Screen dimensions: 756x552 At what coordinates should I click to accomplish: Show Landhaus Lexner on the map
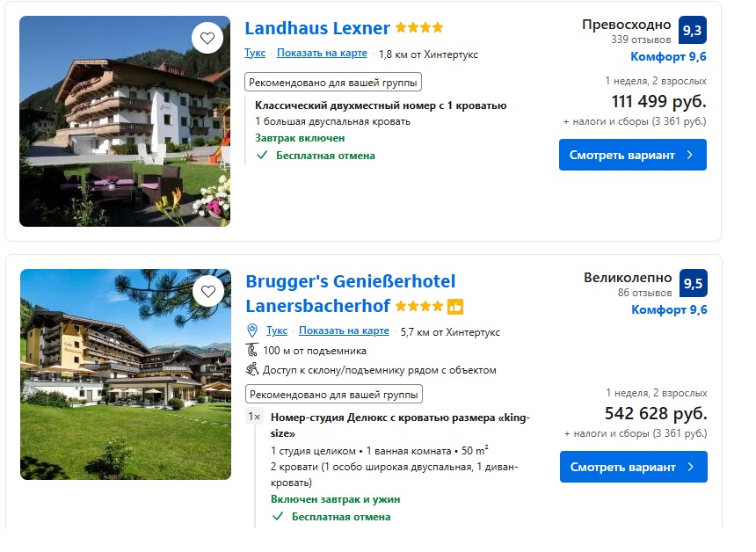click(322, 53)
